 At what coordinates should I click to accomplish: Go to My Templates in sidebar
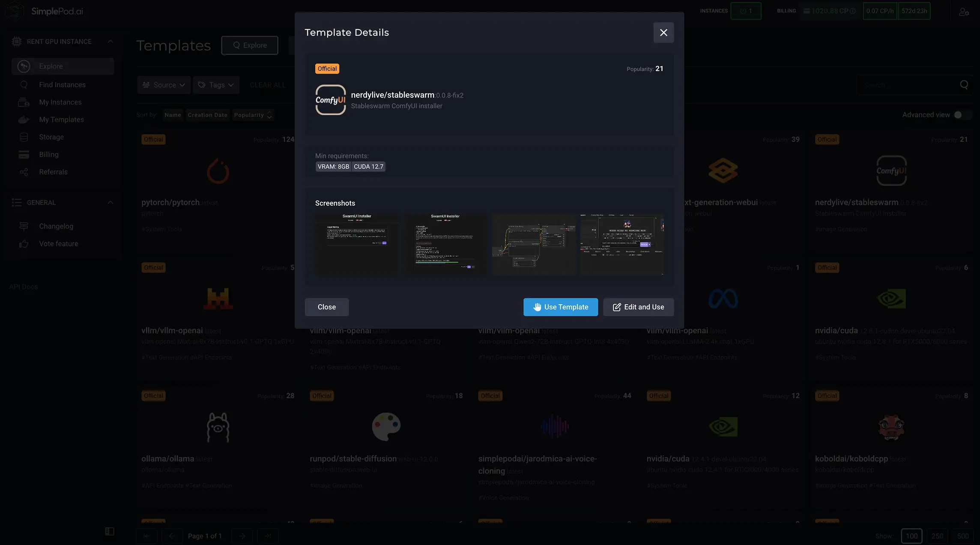tap(61, 120)
